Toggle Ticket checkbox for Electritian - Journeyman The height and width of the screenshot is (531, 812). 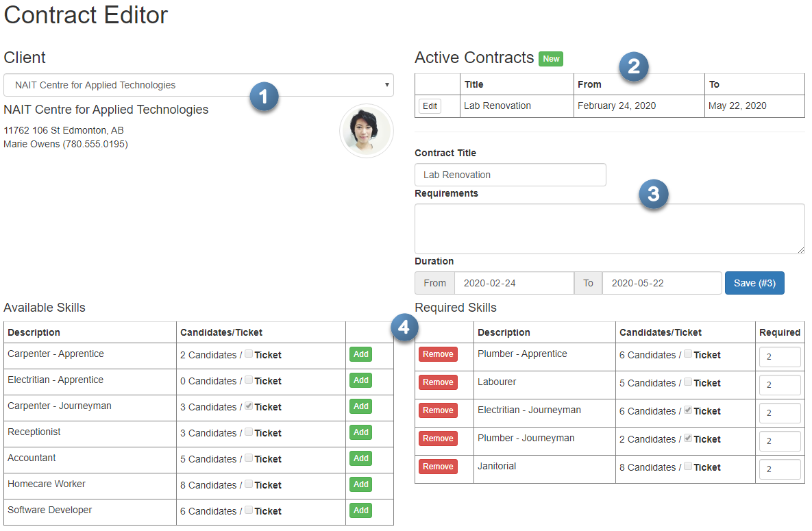(688, 410)
